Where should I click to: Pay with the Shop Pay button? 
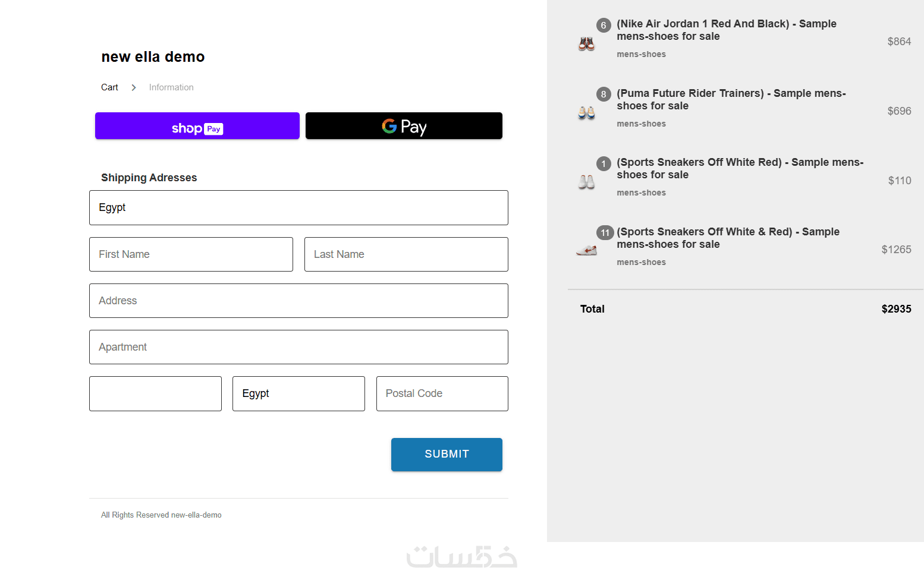coord(197,126)
